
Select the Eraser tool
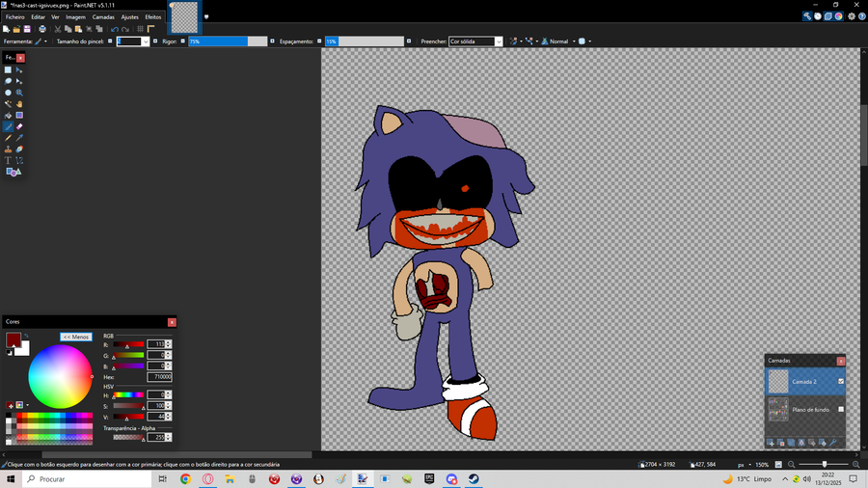coord(19,126)
